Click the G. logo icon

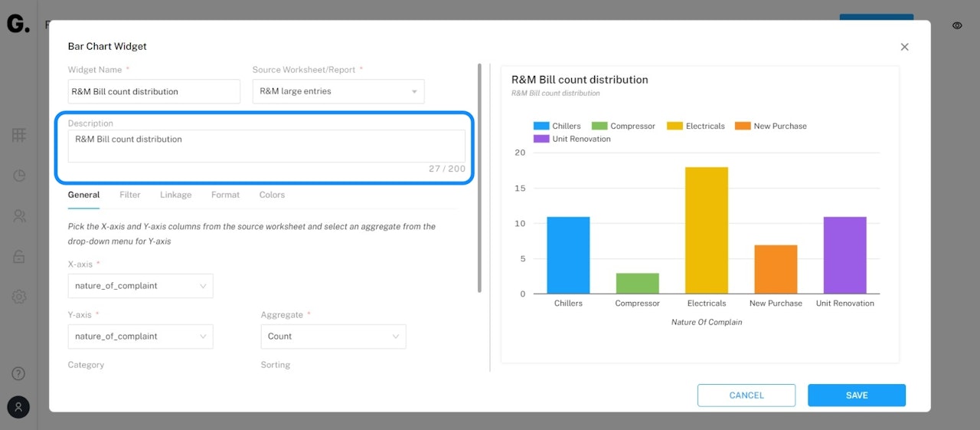tap(18, 24)
